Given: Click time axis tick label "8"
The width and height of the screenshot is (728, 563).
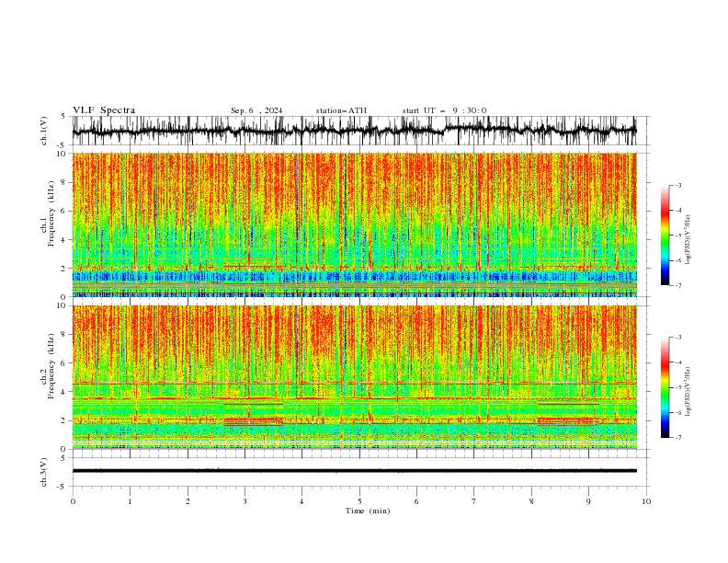Looking at the screenshot, I should [531, 501].
